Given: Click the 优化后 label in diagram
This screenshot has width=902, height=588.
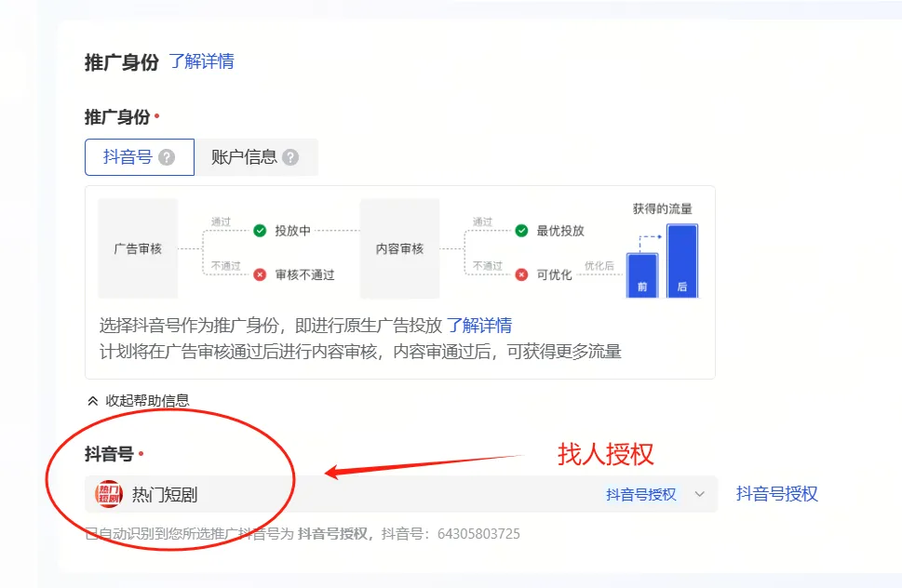Looking at the screenshot, I should [x=599, y=265].
